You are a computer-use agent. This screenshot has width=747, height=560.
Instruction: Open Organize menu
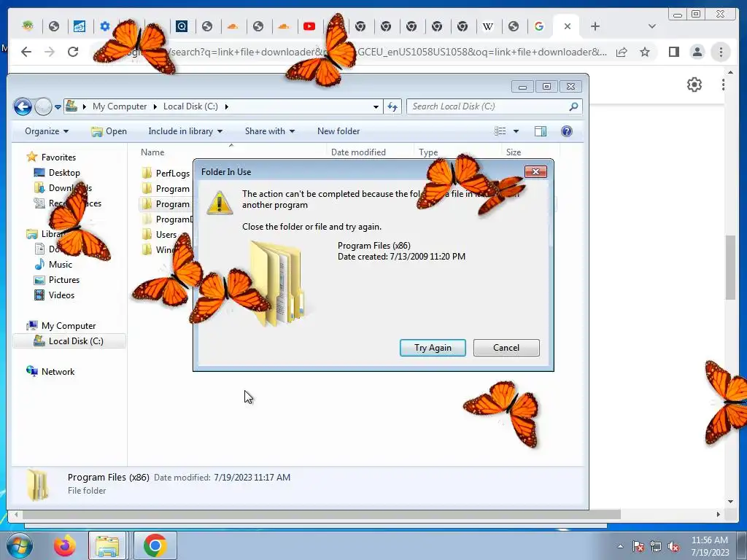pyautogui.click(x=46, y=131)
